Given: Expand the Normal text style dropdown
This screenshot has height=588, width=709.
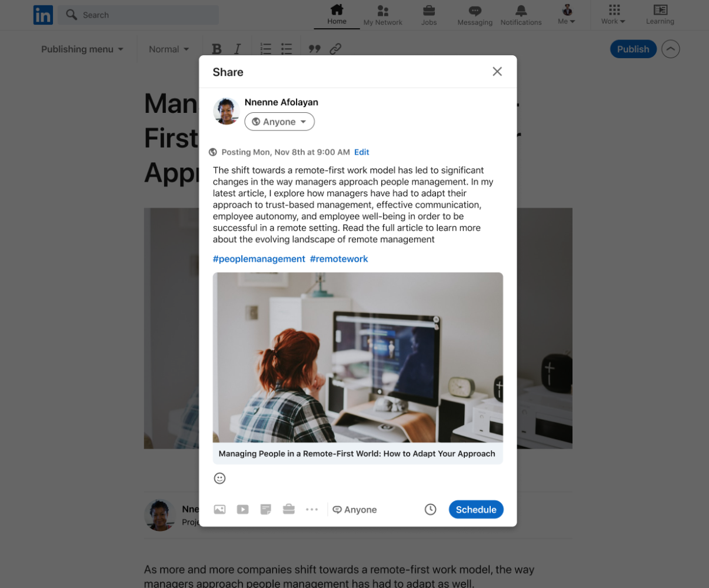Looking at the screenshot, I should (x=169, y=49).
